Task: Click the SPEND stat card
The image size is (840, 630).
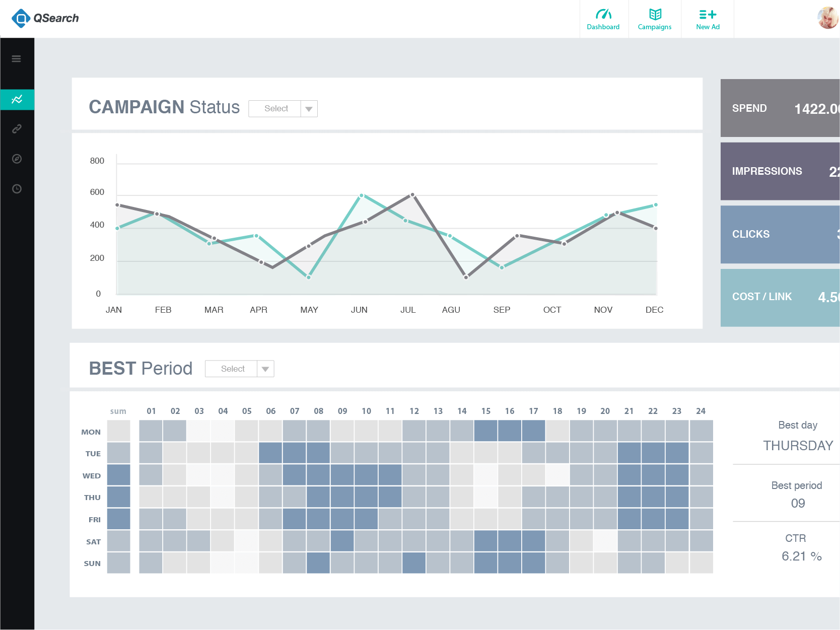Action: [x=780, y=108]
